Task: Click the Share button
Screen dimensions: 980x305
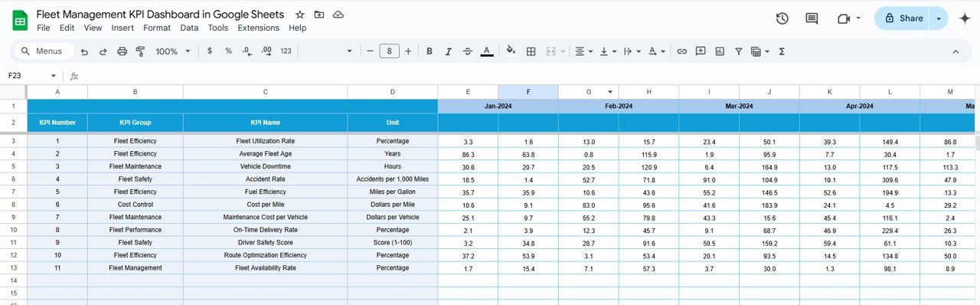Action: pyautogui.click(x=903, y=18)
